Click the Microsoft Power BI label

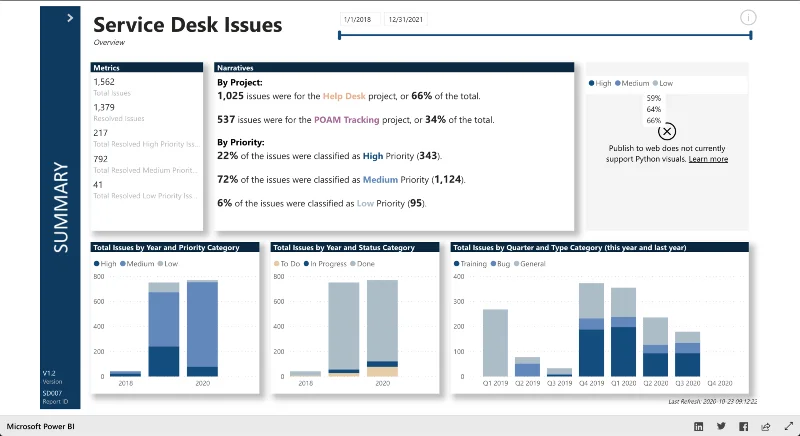pos(41,426)
